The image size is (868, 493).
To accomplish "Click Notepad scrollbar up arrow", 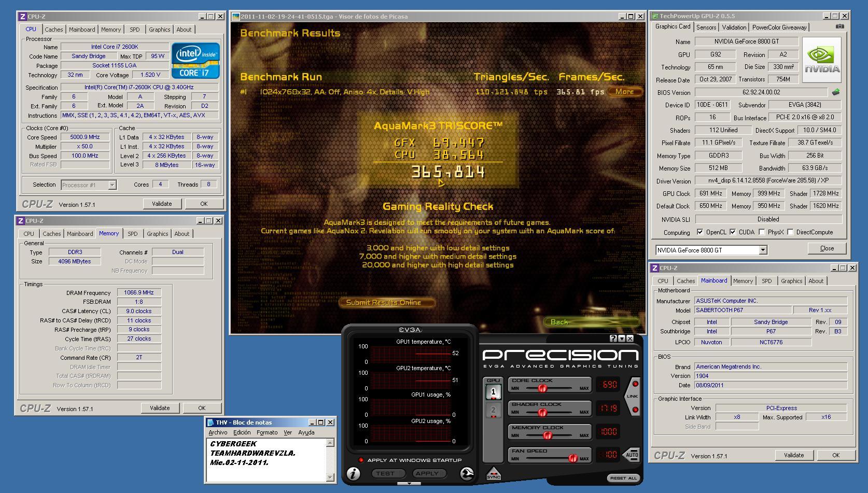I will [x=330, y=443].
